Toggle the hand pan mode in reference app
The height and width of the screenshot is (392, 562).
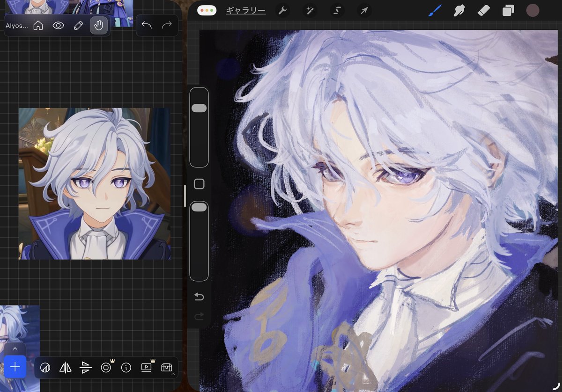[99, 26]
